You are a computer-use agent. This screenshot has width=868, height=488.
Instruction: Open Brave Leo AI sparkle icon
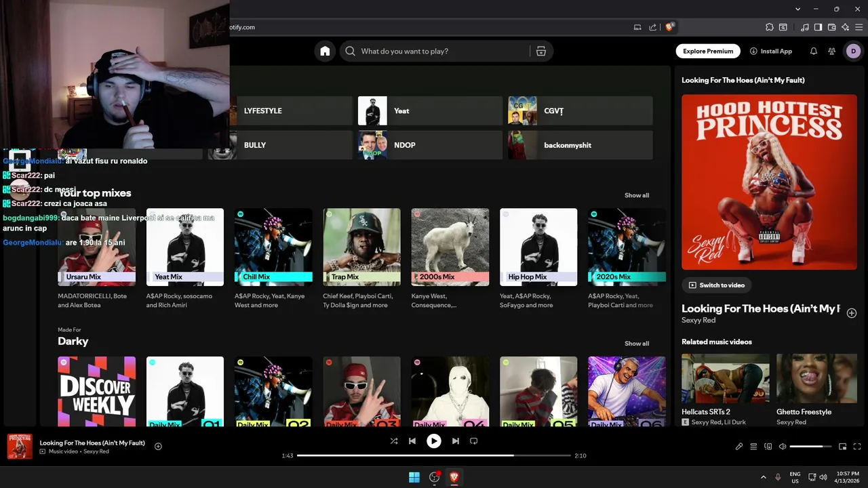point(845,27)
